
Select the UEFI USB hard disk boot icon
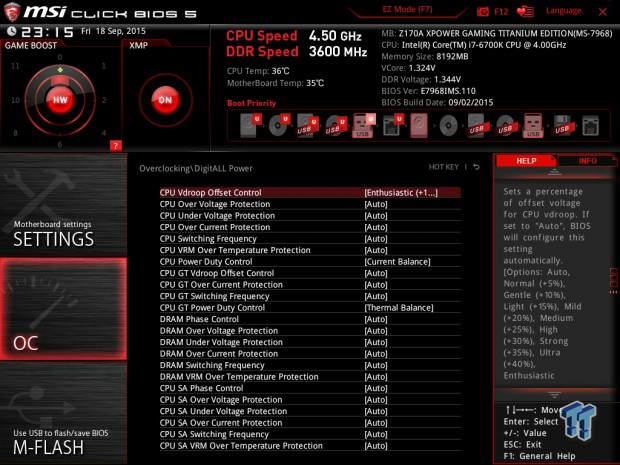(x=308, y=126)
